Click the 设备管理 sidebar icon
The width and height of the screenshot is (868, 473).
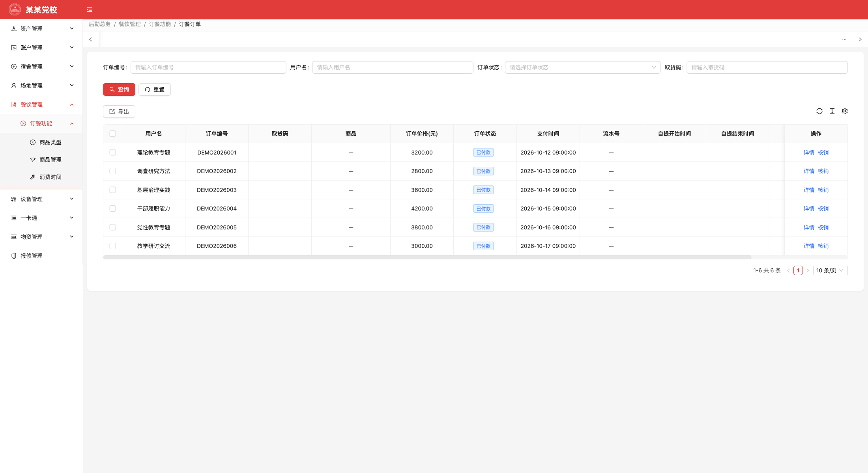tap(14, 199)
